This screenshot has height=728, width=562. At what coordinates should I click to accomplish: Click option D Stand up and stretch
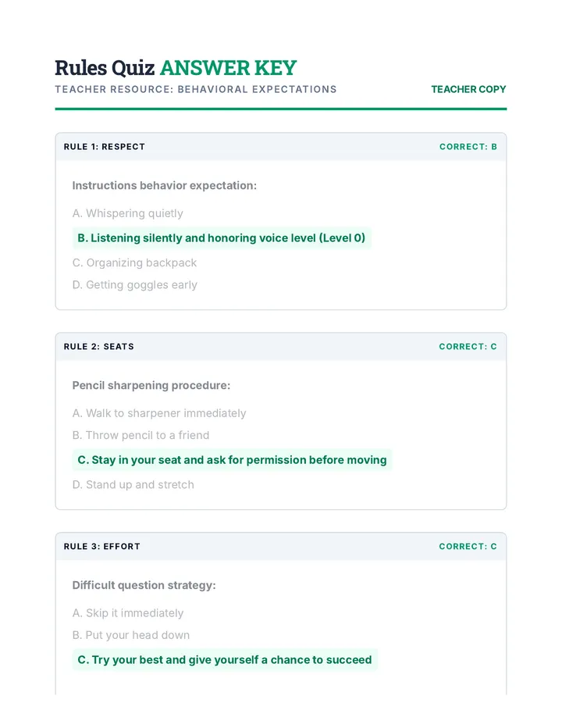[x=133, y=485]
